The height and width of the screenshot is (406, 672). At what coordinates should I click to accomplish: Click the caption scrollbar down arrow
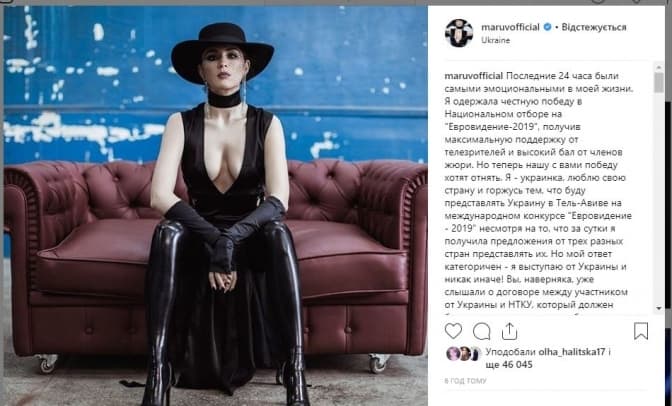coord(659,308)
